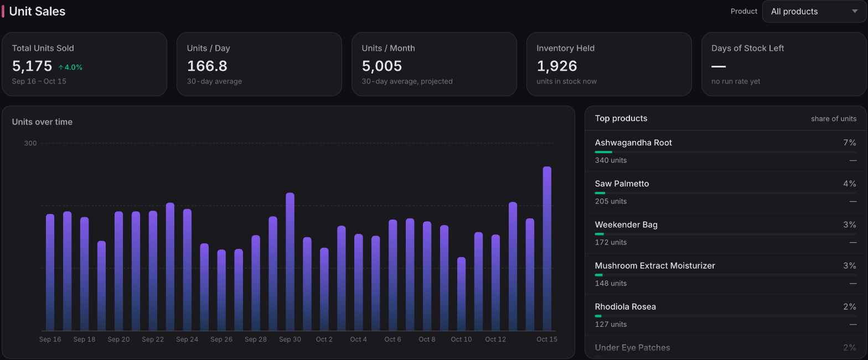Screen dimensions: 868x360
Task: Click the Sep 20 bar in chart
Action: (118, 271)
